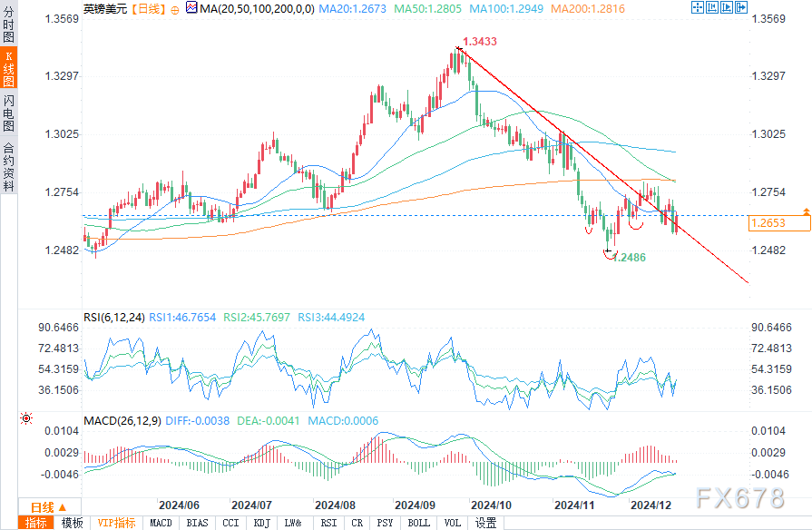812x530 pixels.
Task: Click the RSI1:46.7654 value
Action: point(182,317)
